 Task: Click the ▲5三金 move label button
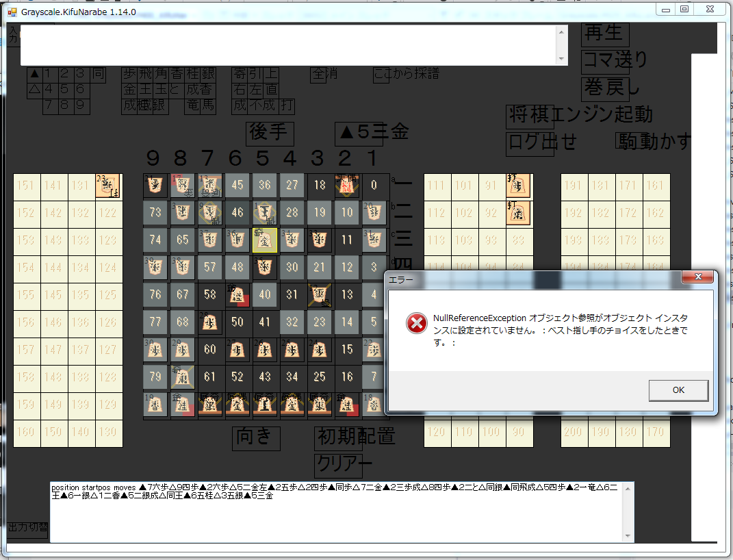tap(359, 133)
